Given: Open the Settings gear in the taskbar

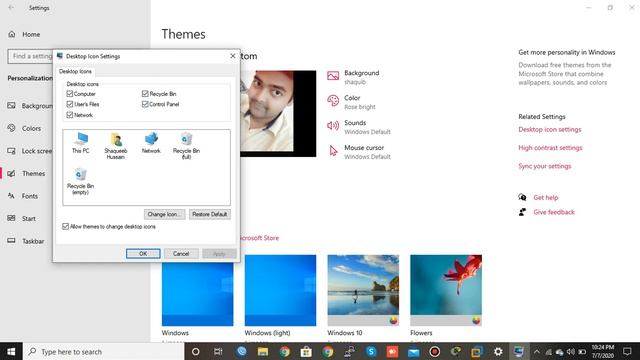Looking at the screenshot, I should pos(498,351).
